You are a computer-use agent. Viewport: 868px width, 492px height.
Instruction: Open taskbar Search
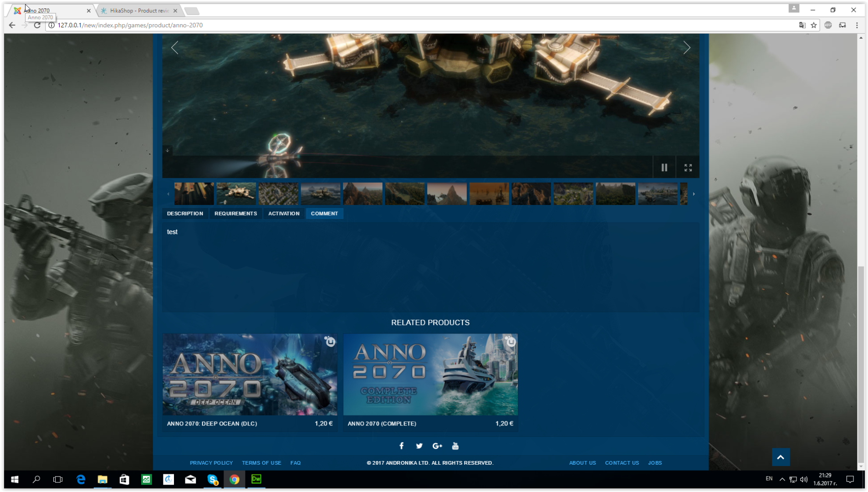pyautogui.click(x=36, y=479)
